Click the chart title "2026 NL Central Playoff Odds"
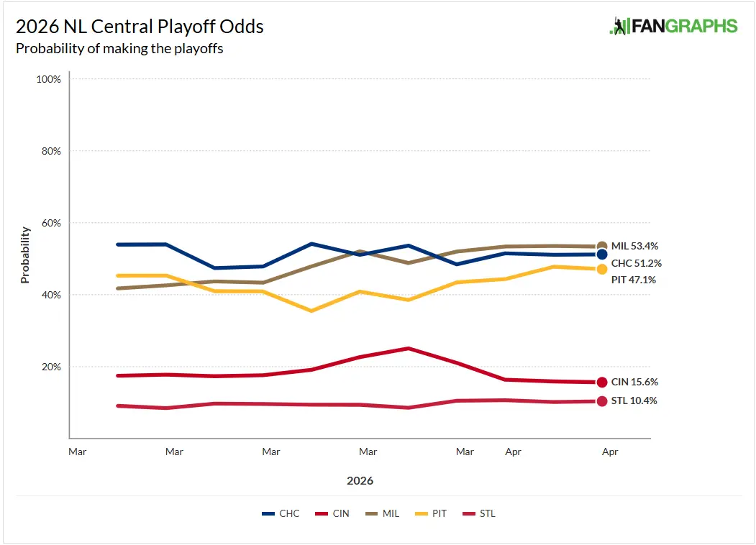The image size is (756, 545). 140,27
